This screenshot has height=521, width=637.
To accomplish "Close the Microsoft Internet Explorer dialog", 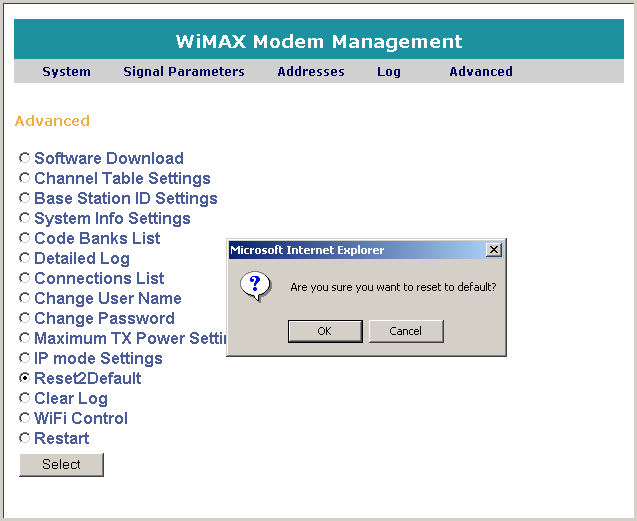I will pyautogui.click(x=493, y=250).
